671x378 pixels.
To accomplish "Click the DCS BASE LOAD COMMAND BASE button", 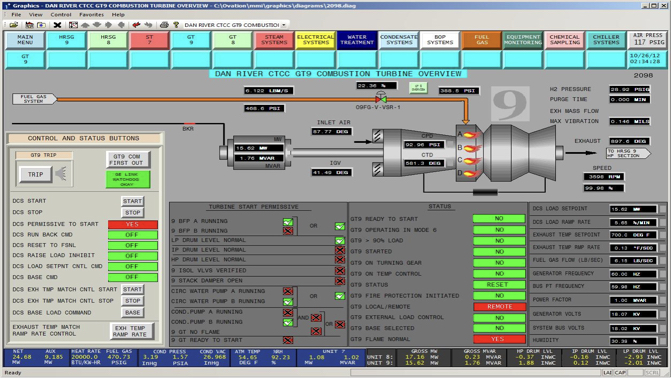I will coord(132,313).
